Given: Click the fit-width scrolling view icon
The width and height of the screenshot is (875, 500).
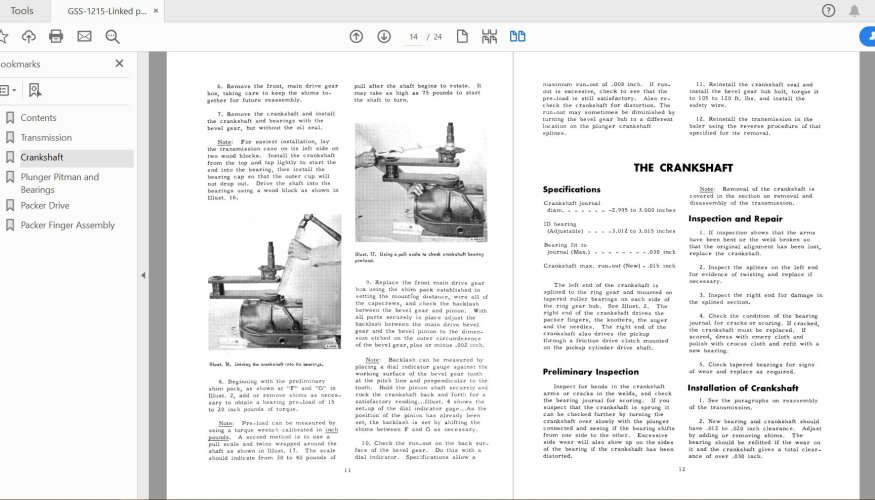Looking at the screenshot, I should point(489,36).
